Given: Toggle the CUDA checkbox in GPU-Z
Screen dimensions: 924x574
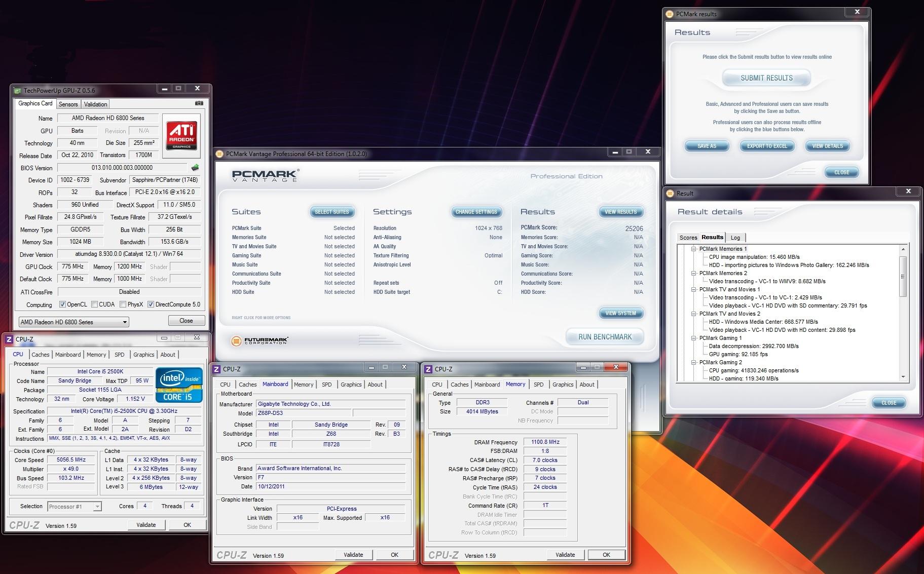Looking at the screenshot, I should (94, 304).
